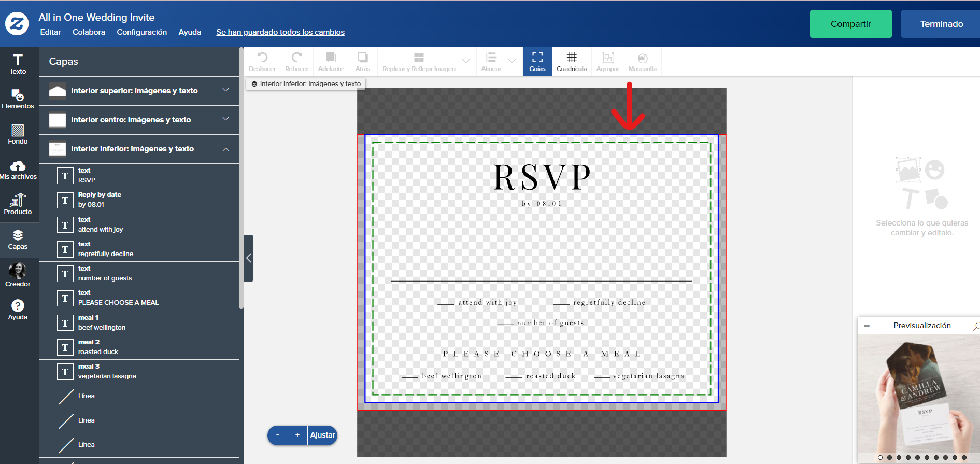Open Replicar y Reflejar dropdown arrow
This screenshot has width=980, height=464.
pos(466,61)
